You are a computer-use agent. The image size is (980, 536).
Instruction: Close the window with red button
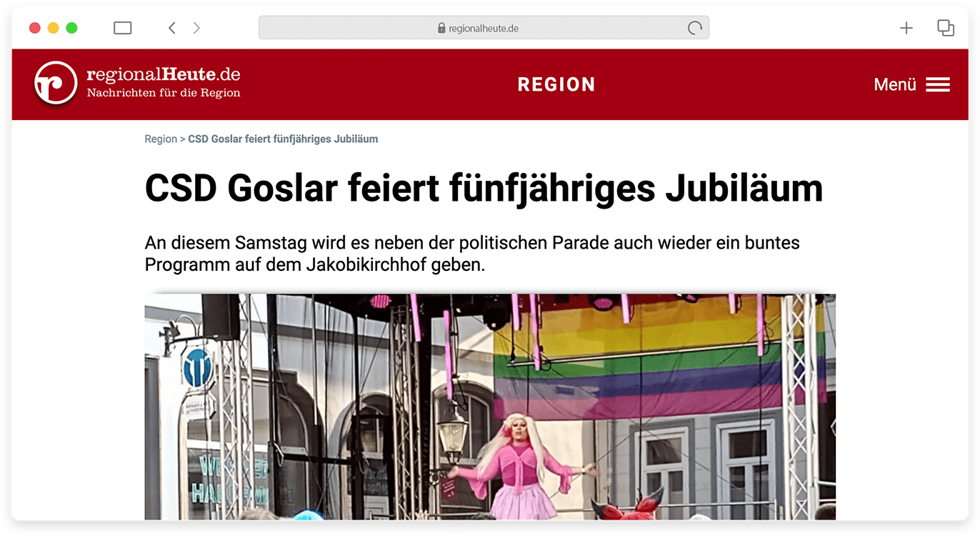click(34, 28)
